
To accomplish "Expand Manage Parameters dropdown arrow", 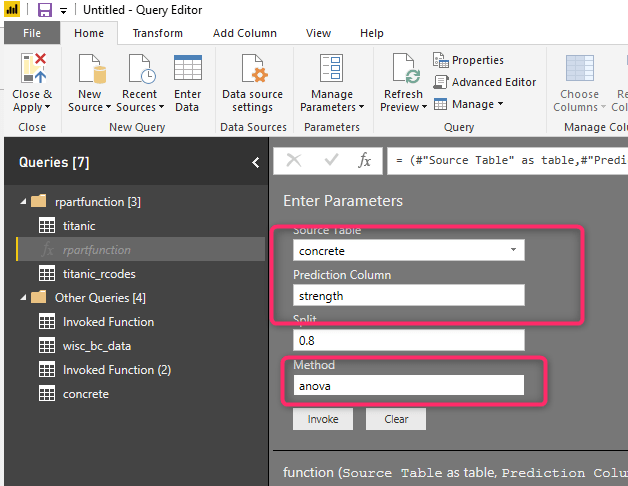I will pyautogui.click(x=361, y=107).
